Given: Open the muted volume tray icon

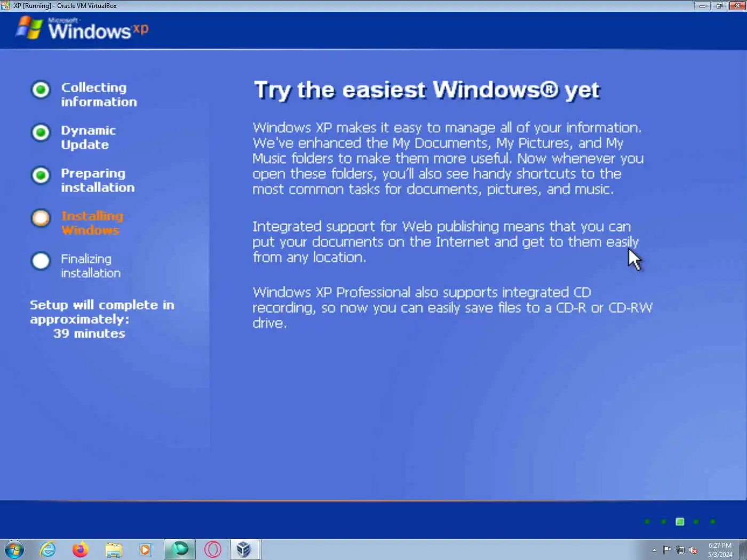Looking at the screenshot, I should click(x=693, y=550).
